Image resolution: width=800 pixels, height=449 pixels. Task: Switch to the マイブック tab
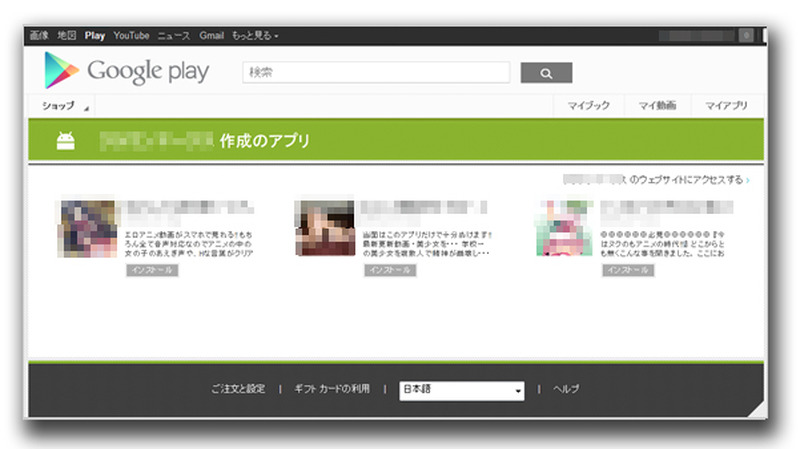pos(588,106)
